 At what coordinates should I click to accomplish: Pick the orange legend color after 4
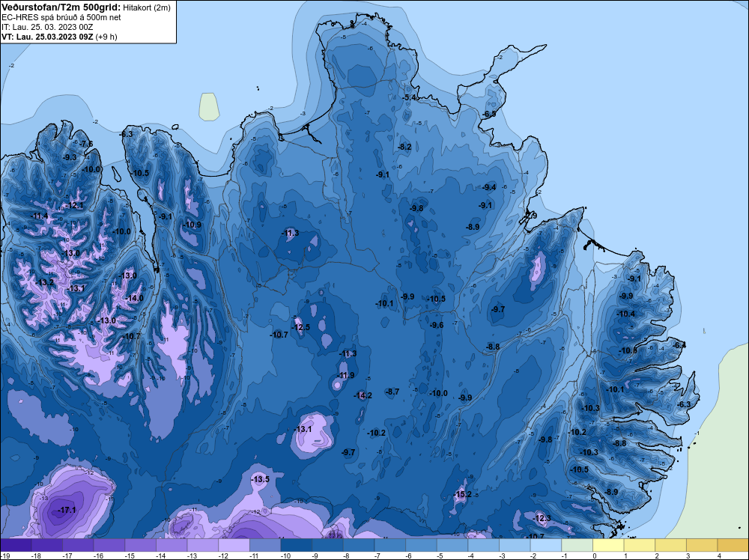click(733, 545)
